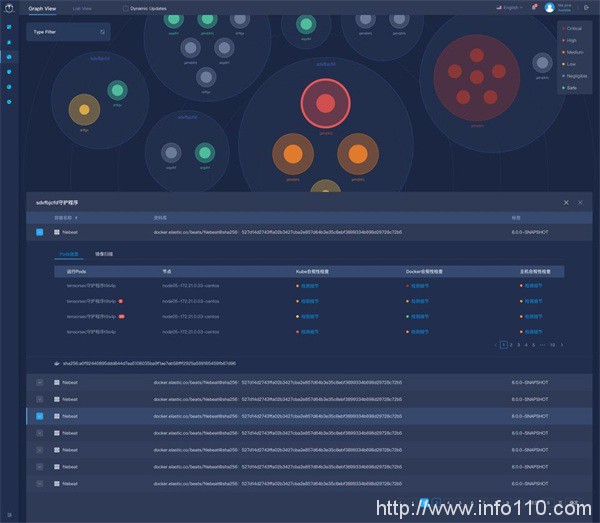
Task: Expand the last filebeat row in the list
Action: [40, 482]
